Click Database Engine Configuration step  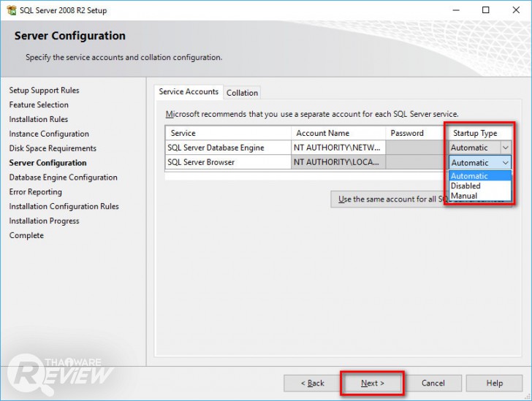pyautogui.click(x=63, y=177)
